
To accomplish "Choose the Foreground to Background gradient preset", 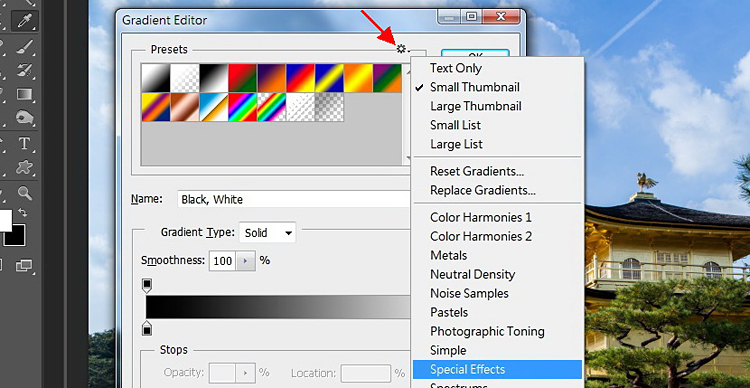I will tap(156, 78).
